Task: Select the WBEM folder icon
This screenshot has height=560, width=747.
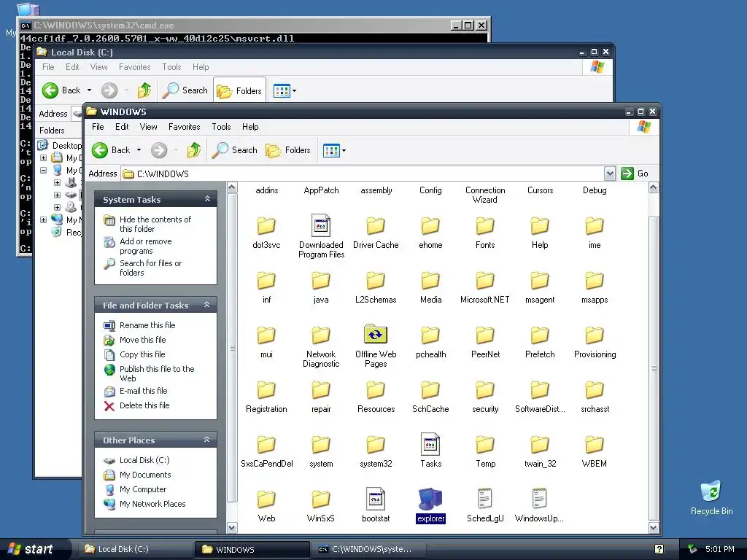Action: [x=595, y=446]
